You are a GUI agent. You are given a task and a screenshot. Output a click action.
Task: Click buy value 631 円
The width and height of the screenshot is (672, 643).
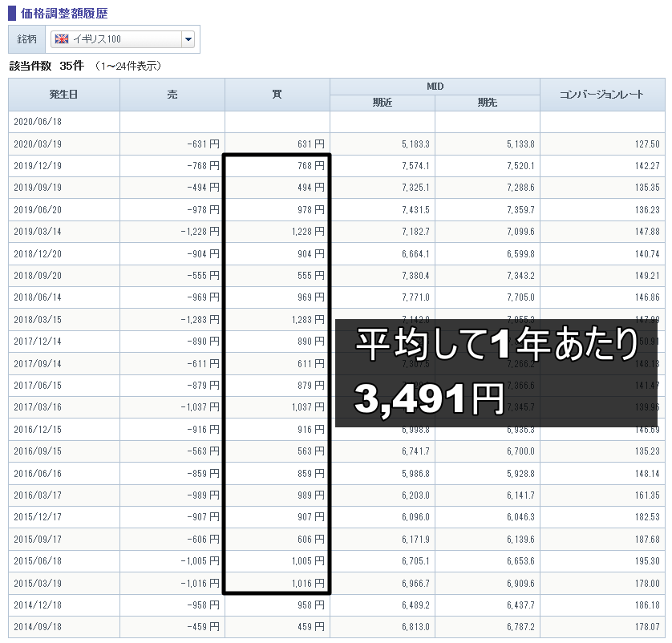click(x=311, y=144)
